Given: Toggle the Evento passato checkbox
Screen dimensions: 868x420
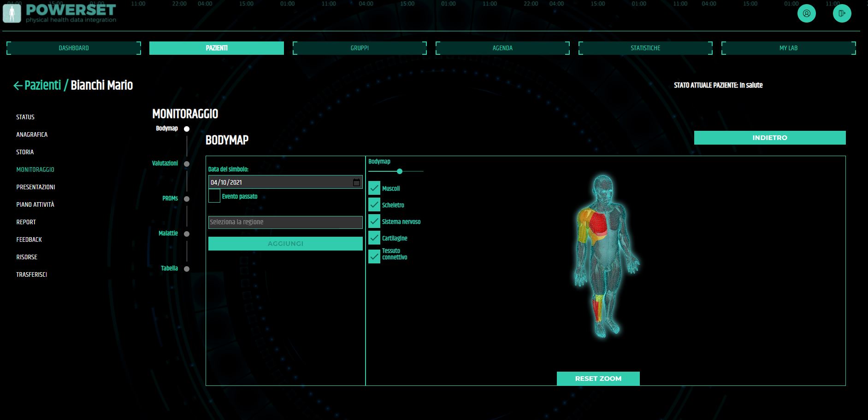Looking at the screenshot, I should point(214,196).
